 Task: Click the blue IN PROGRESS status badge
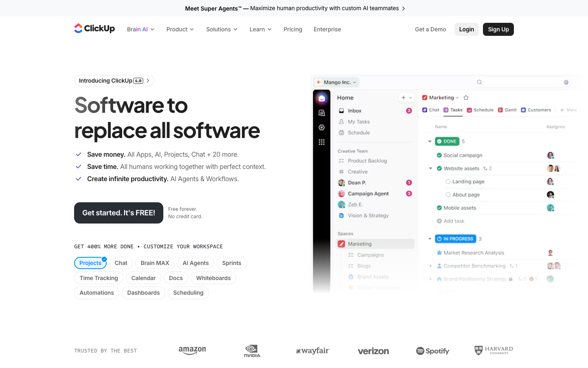[455, 239]
